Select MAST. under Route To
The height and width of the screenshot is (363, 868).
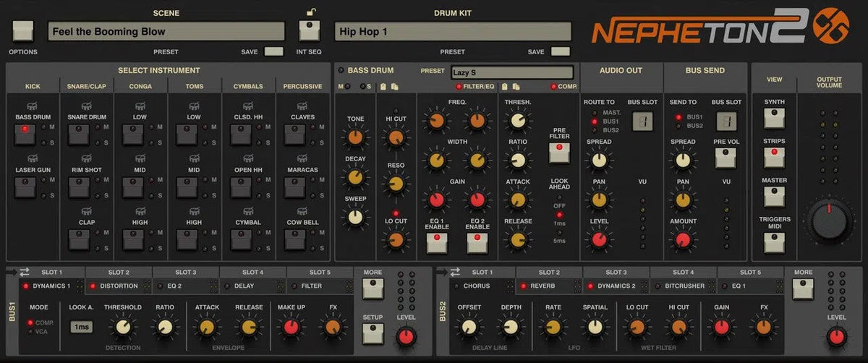pyautogui.click(x=595, y=112)
